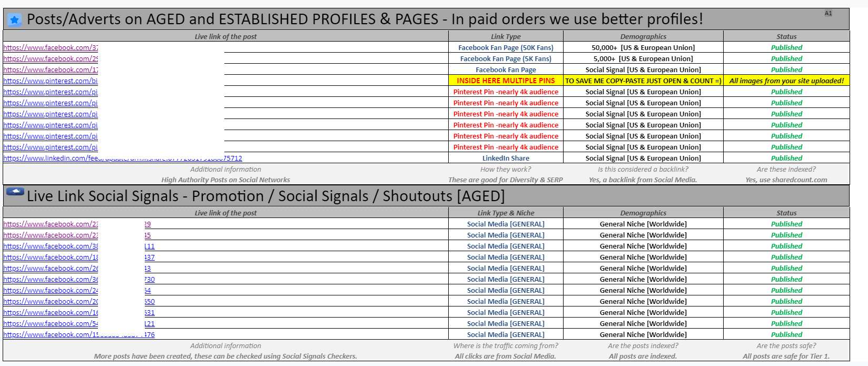Click the How they work? cell

pos(506,169)
